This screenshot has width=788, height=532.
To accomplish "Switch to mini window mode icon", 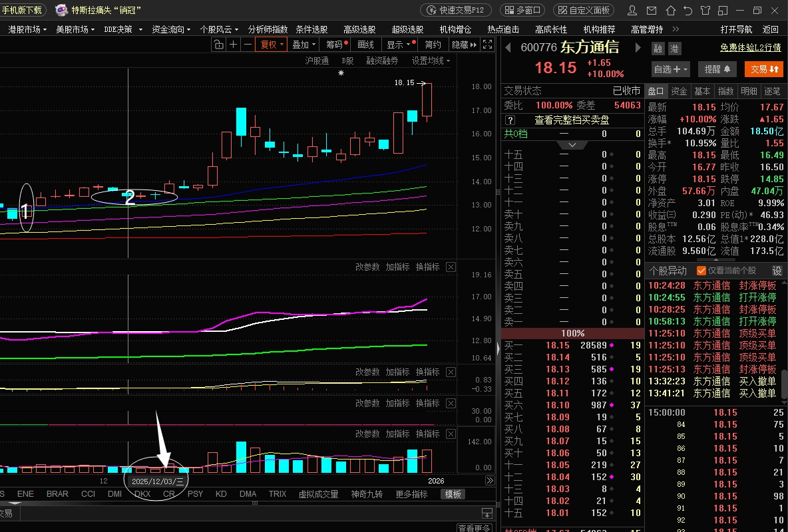I will [x=723, y=10].
